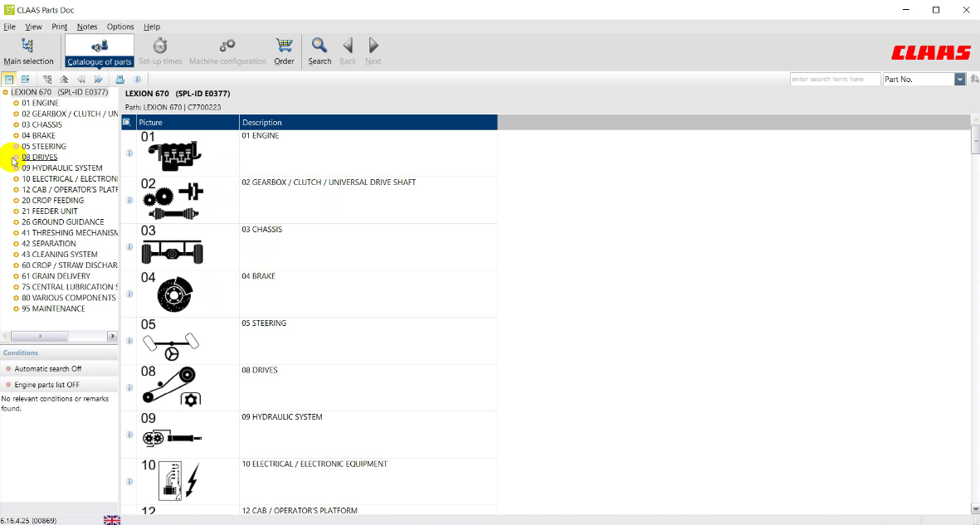Click the UK flag language icon
This screenshot has height=525, width=980.
pyautogui.click(x=112, y=520)
